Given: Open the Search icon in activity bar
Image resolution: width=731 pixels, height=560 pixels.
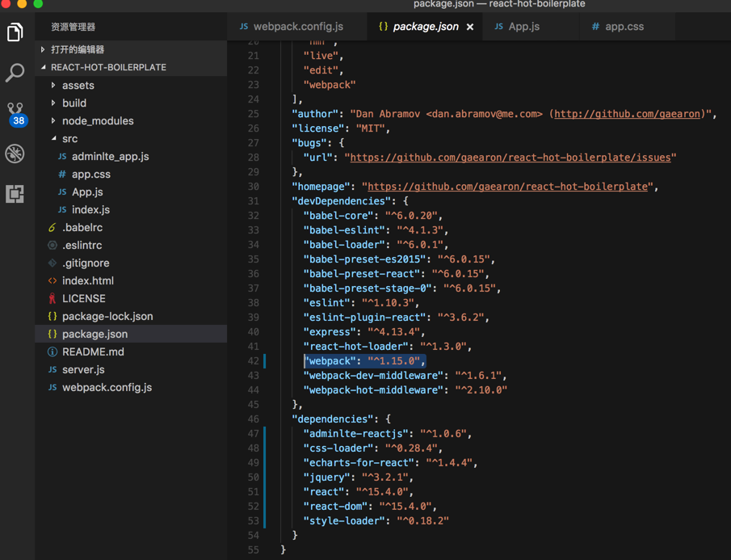Looking at the screenshot, I should [15, 73].
